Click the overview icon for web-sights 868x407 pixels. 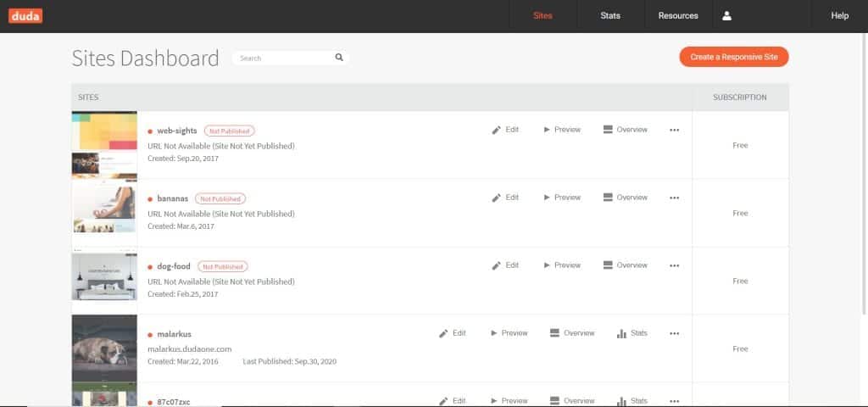(x=608, y=130)
